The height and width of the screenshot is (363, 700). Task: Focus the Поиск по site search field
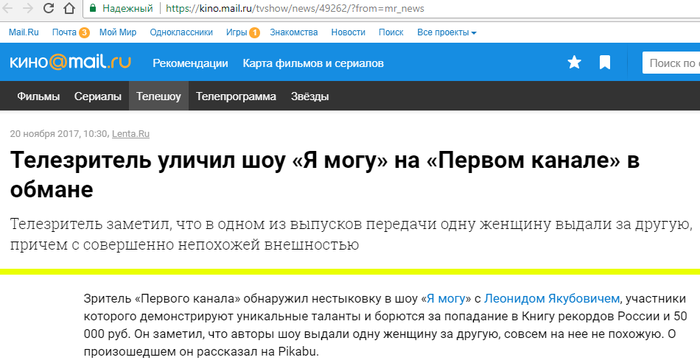671,63
